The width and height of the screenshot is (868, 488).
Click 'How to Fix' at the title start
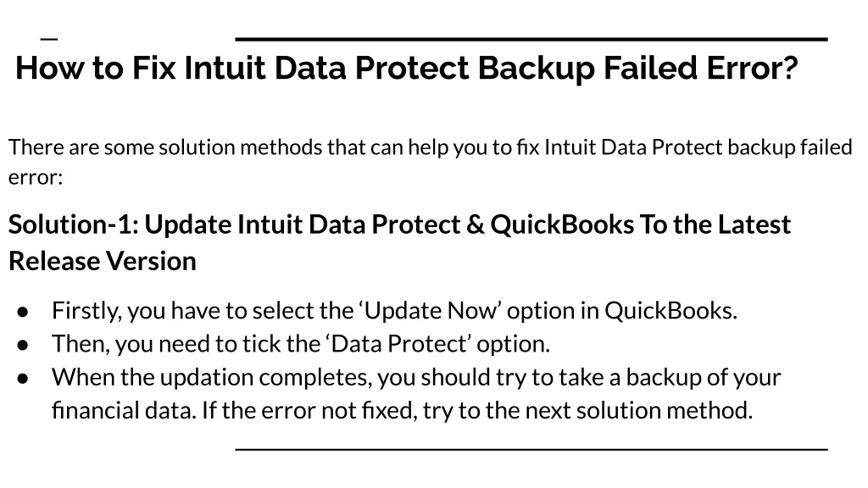pos(95,68)
